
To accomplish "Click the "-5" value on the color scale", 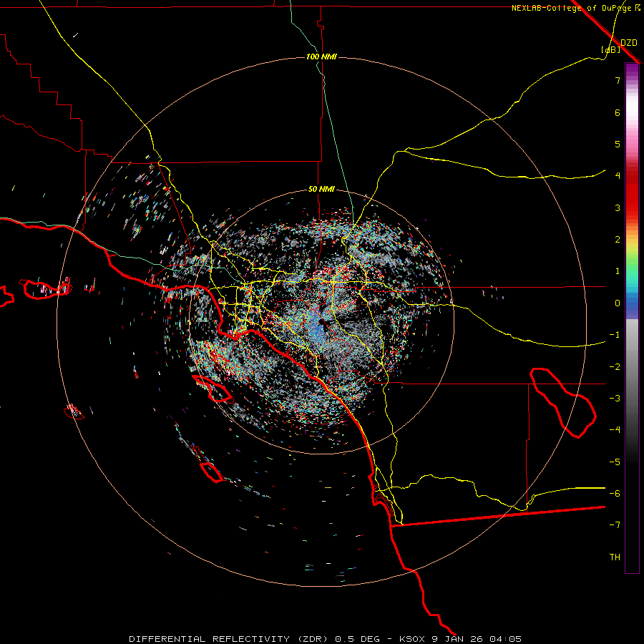I will tap(615, 462).
